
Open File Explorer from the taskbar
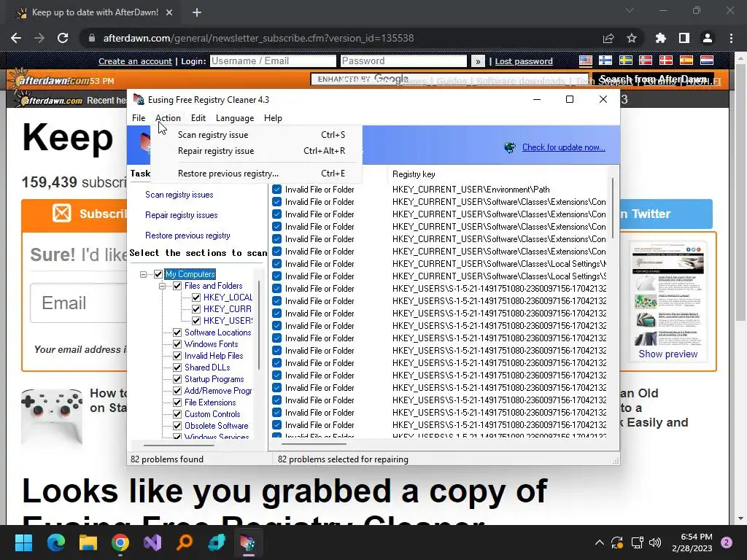(88, 542)
